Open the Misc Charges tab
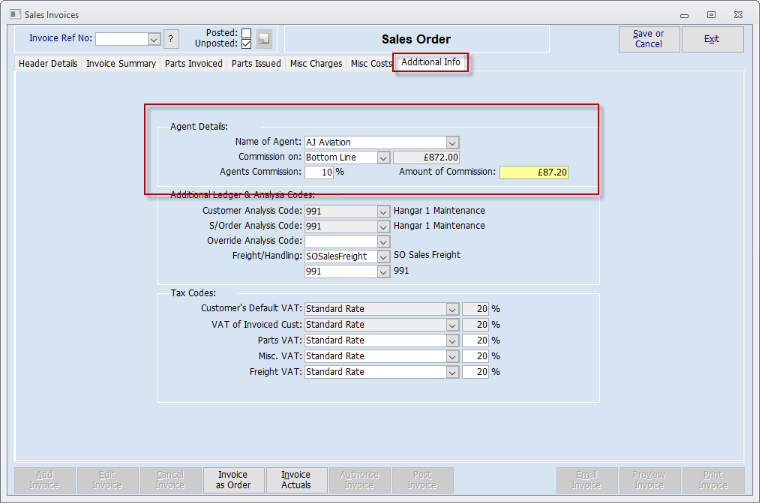Screen dimensions: 760x503 (316, 63)
